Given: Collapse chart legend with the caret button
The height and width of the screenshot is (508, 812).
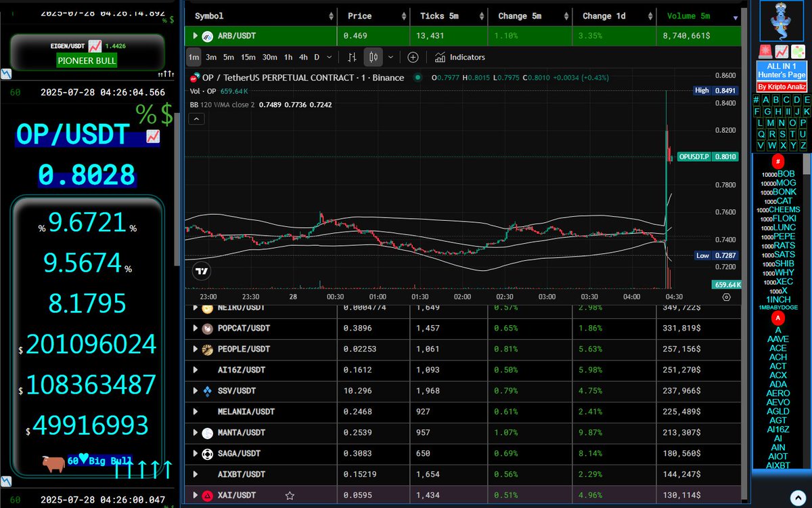Looking at the screenshot, I should [x=196, y=119].
